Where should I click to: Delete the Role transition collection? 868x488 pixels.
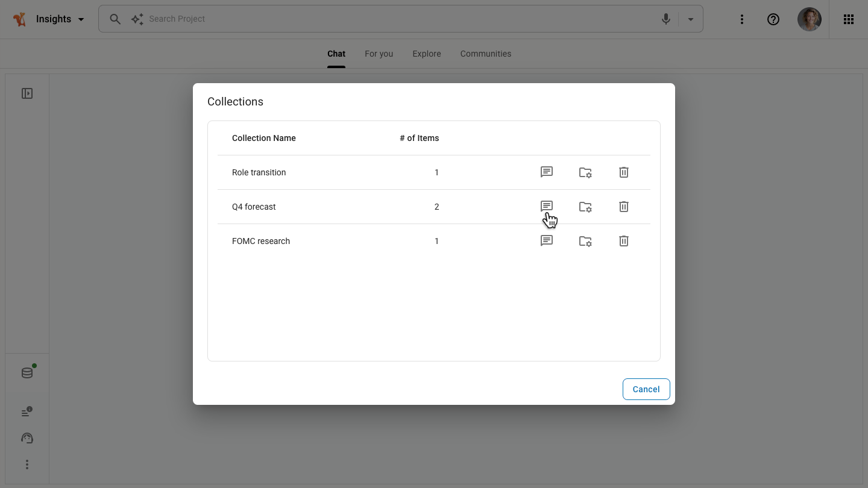pyautogui.click(x=624, y=172)
